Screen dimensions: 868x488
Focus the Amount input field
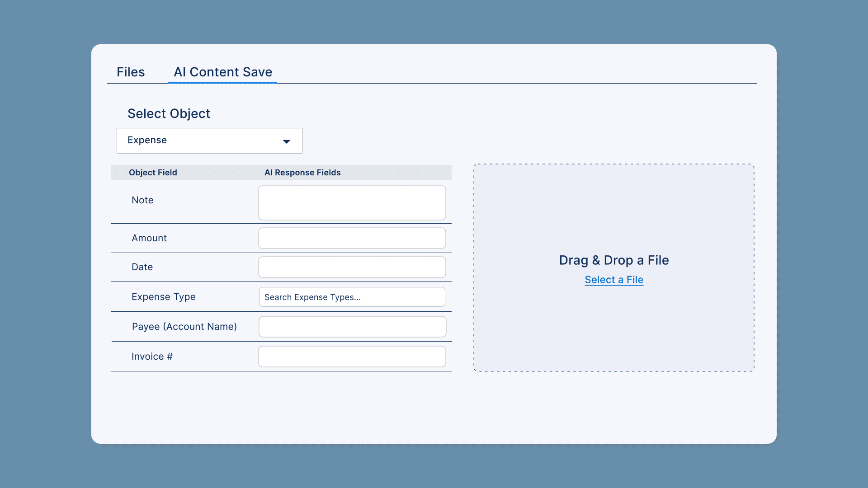coord(352,238)
